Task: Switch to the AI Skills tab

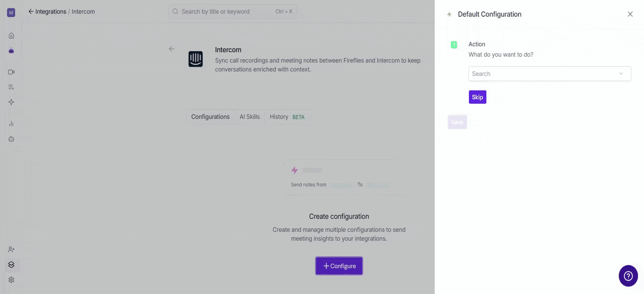Action: (x=250, y=117)
